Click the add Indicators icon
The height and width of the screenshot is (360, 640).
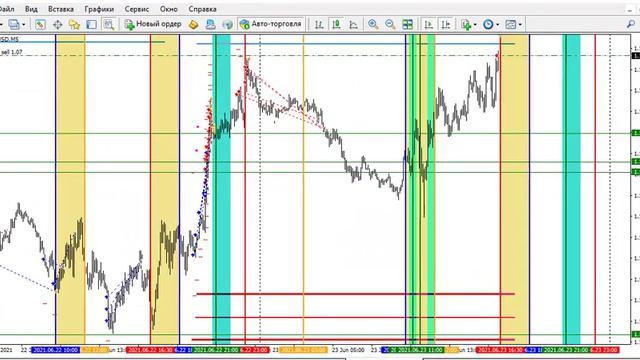click(466, 24)
